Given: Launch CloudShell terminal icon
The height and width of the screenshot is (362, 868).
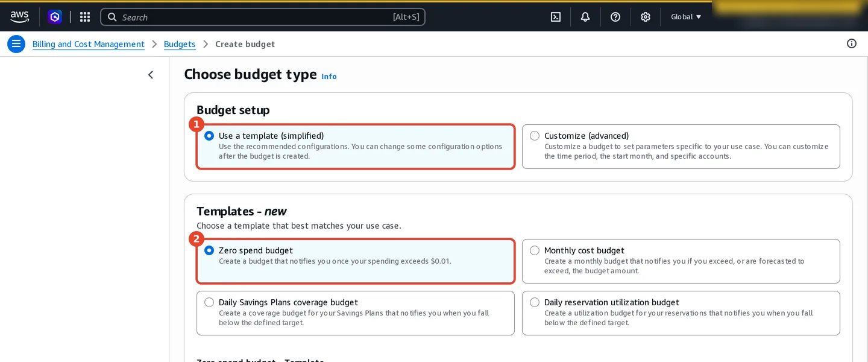Looking at the screenshot, I should click(556, 17).
